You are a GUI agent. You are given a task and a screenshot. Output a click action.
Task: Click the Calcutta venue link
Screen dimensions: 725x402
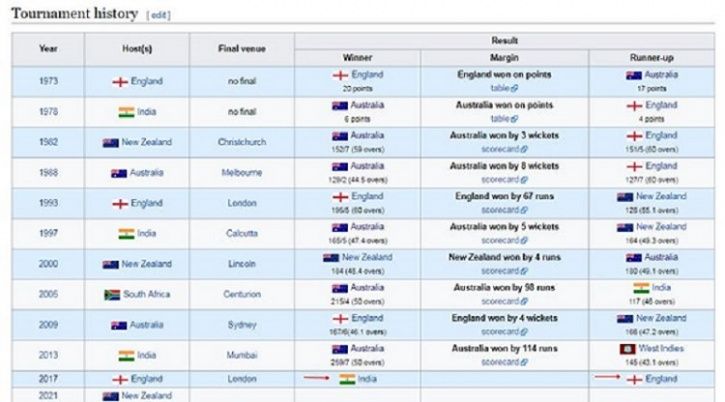[242, 233]
